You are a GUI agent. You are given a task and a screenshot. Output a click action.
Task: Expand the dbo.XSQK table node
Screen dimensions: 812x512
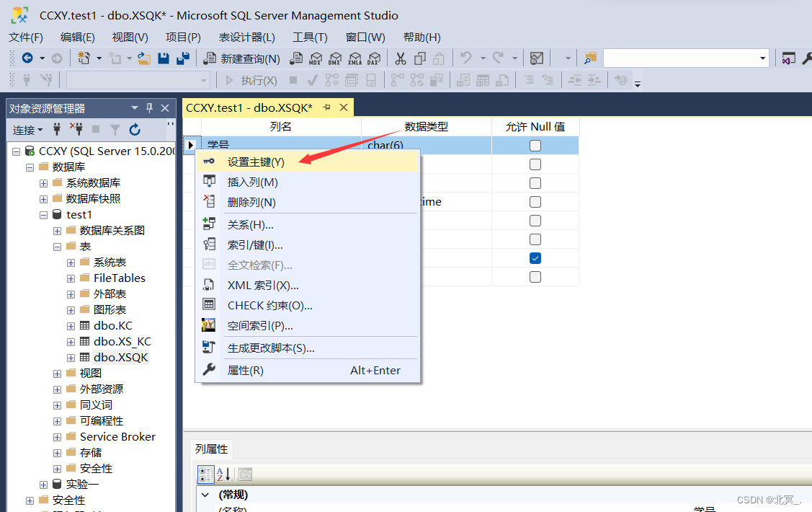click(71, 358)
